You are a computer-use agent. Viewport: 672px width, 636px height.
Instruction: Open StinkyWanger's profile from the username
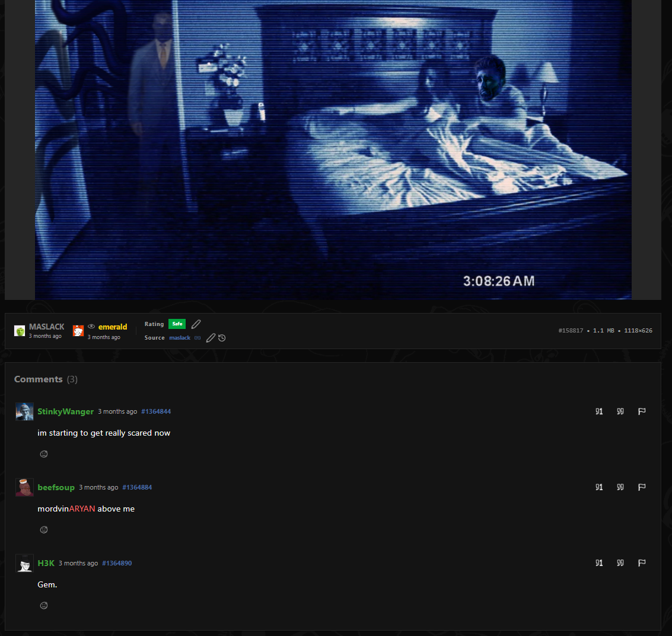66,411
